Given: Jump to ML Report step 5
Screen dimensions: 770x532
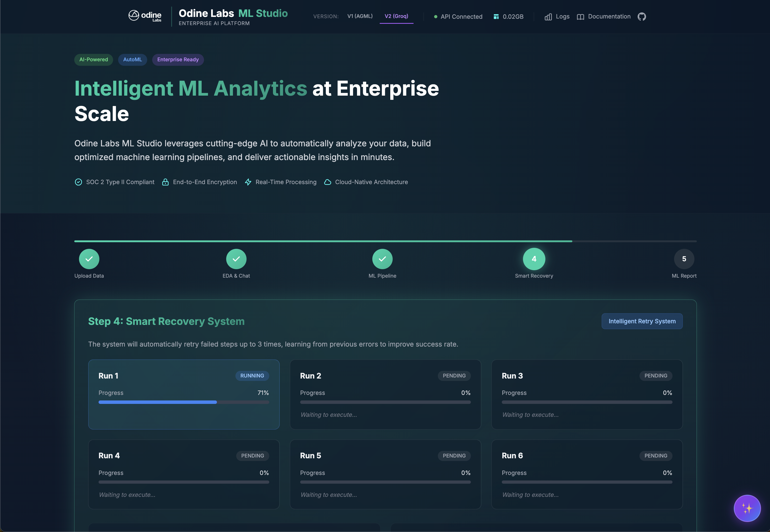Looking at the screenshot, I should 684,259.
